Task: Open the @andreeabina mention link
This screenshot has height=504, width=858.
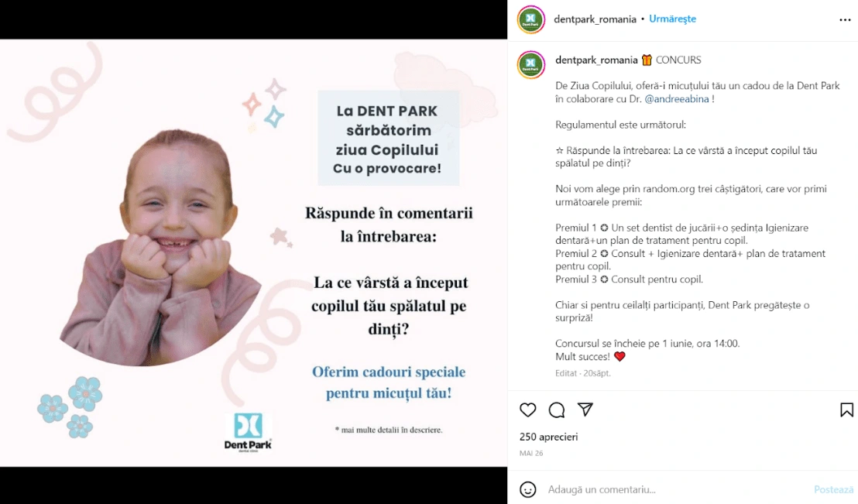Action: click(676, 99)
